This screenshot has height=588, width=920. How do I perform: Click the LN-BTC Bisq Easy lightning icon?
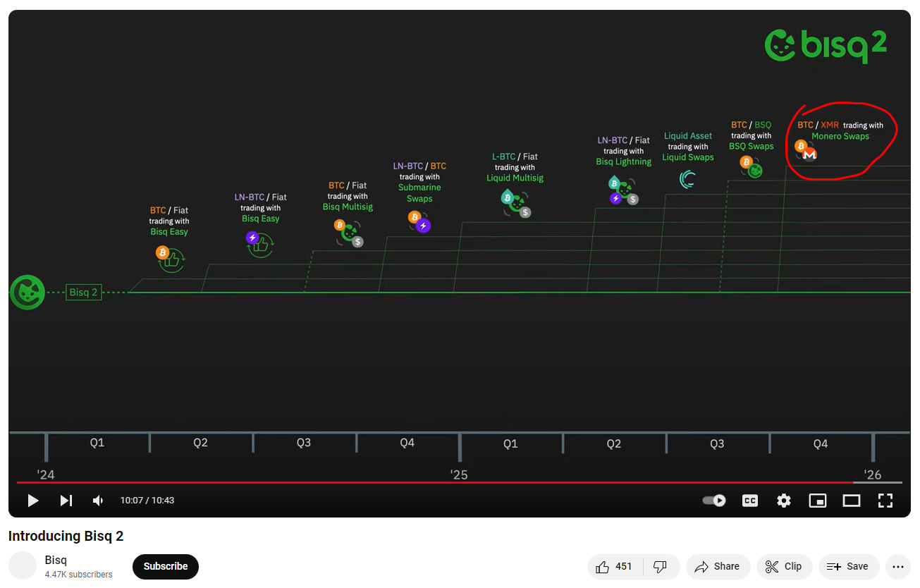(x=259, y=245)
